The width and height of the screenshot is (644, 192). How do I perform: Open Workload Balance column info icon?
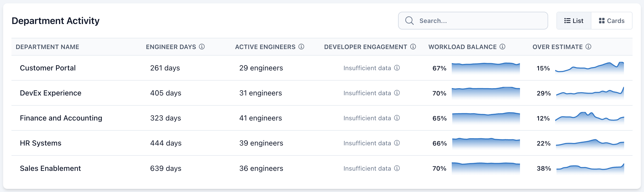503,47
